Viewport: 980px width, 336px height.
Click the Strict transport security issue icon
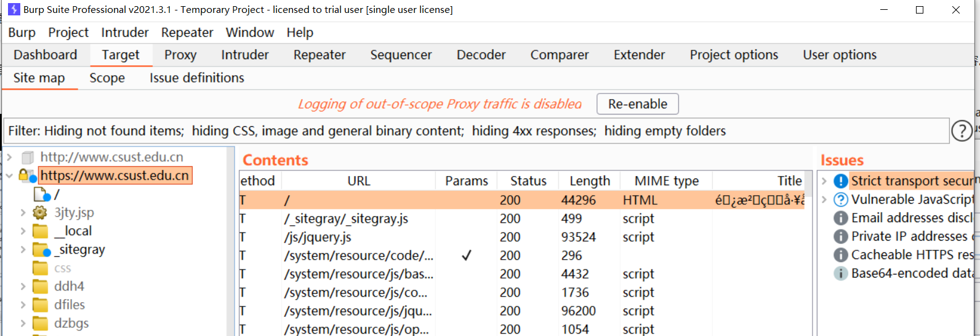pos(840,181)
